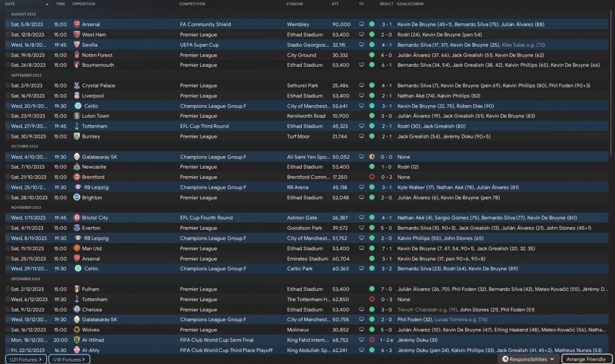
Task: Click the Emirates Stadium name
Action: pos(307,259)
